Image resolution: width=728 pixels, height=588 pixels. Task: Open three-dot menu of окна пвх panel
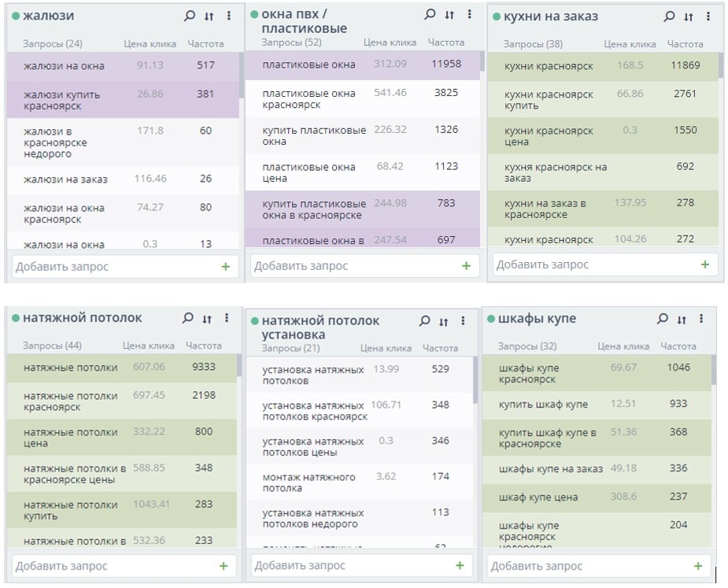[470, 15]
